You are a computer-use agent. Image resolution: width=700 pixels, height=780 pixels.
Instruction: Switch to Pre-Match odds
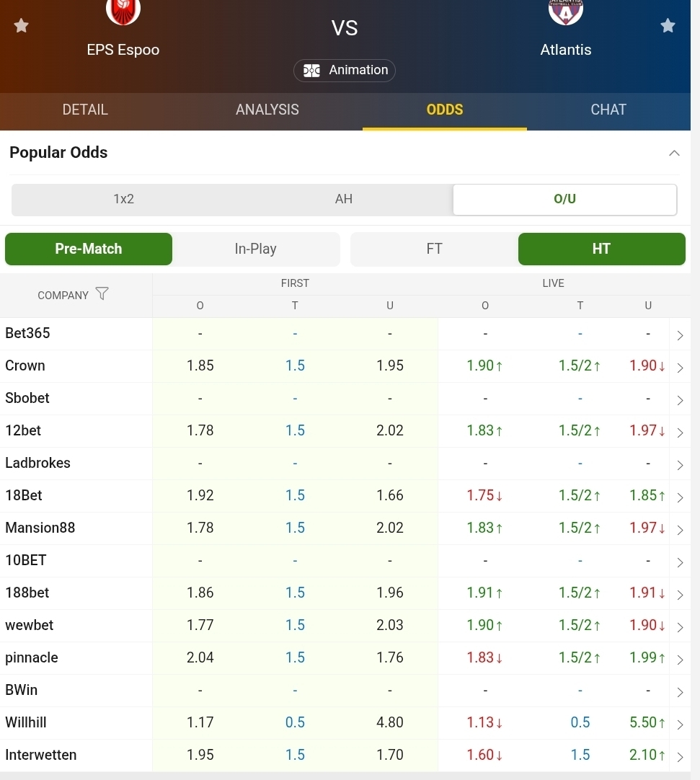89,249
